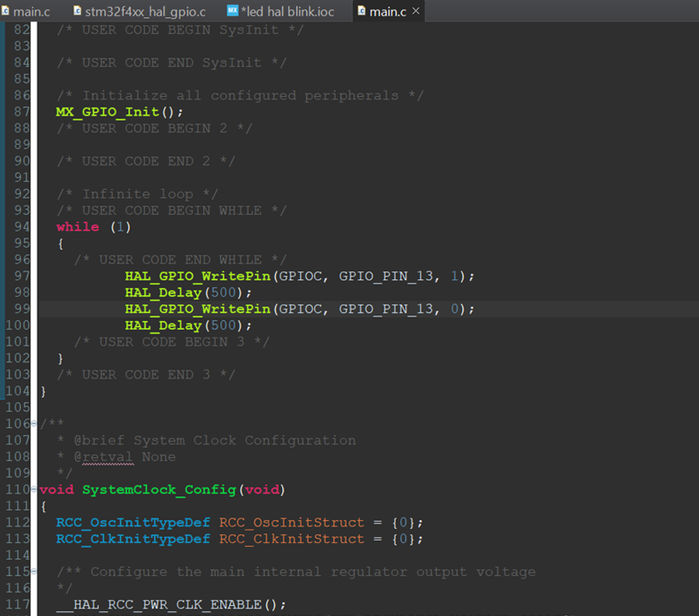Click HAL_Delay(500) on line 100
Viewport: 699px width, 616px height.
[x=188, y=325]
